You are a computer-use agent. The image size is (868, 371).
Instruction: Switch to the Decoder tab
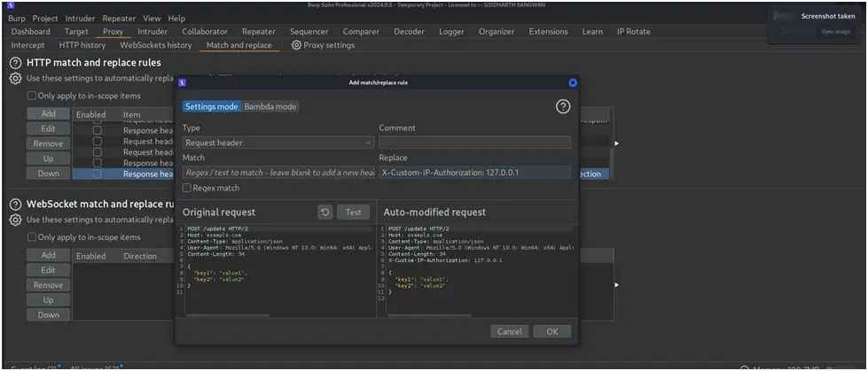pyautogui.click(x=409, y=32)
